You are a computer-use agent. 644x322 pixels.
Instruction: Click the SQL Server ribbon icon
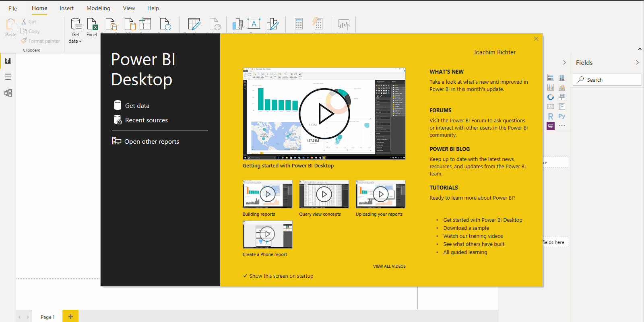click(x=130, y=24)
